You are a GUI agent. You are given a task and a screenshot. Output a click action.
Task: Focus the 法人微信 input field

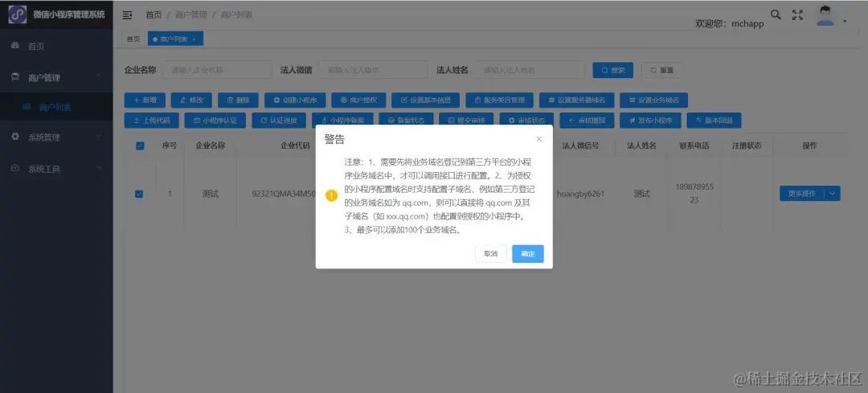coord(374,70)
